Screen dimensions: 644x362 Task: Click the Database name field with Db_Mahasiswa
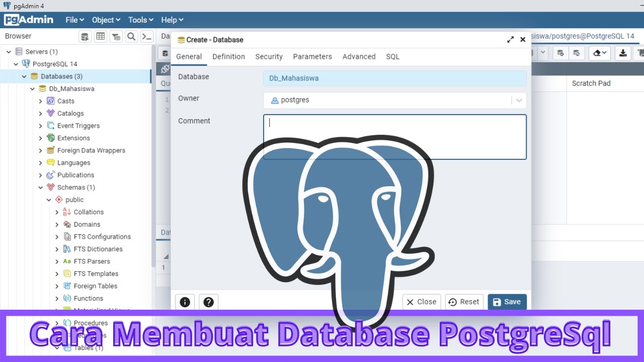tap(395, 78)
